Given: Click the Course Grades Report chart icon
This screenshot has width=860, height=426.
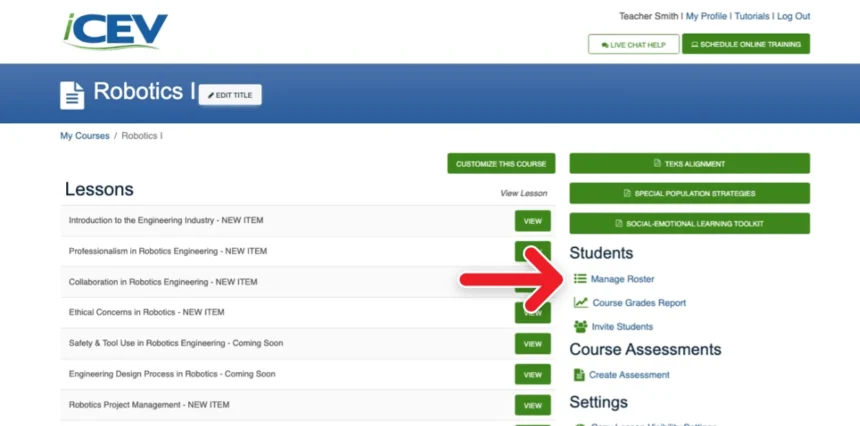Looking at the screenshot, I should (580, 303).
